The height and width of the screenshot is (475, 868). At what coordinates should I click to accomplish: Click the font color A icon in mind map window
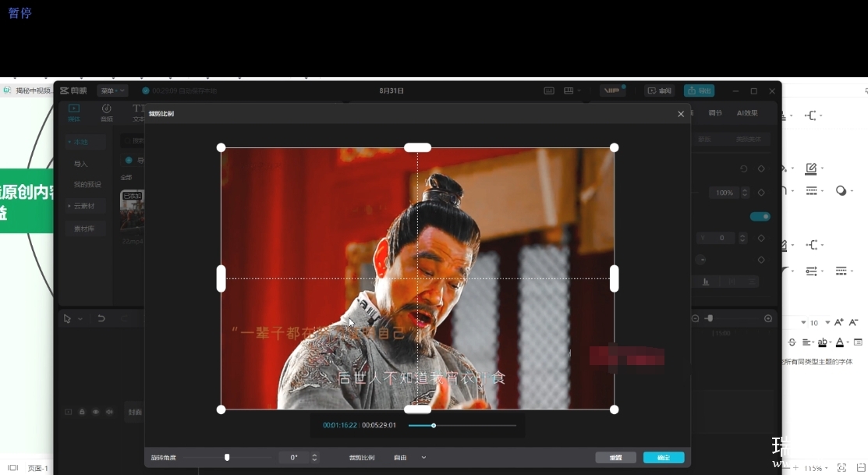tap(840, 342)
